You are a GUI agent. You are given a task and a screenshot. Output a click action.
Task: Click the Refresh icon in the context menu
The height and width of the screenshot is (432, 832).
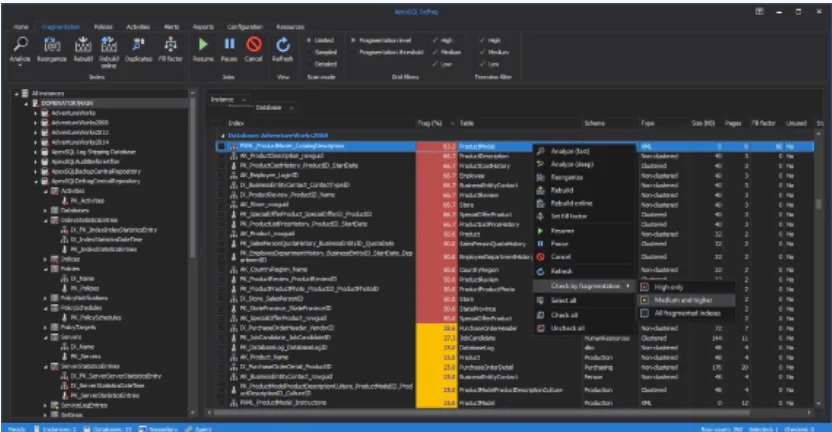tap(540, 271)
